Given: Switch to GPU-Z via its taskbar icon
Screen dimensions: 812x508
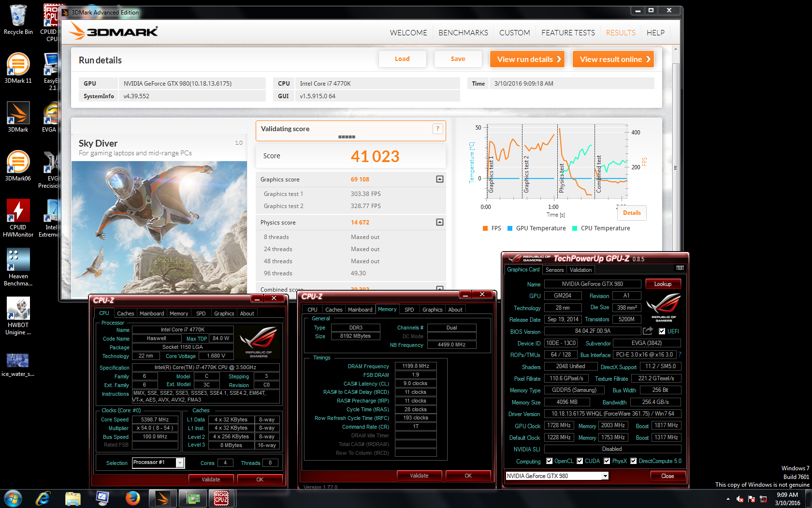Looking at the screenshot, I should (x=193, y=498).
